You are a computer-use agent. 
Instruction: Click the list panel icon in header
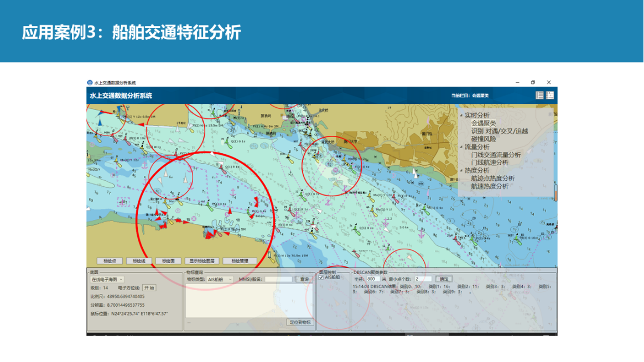[539, 96]
